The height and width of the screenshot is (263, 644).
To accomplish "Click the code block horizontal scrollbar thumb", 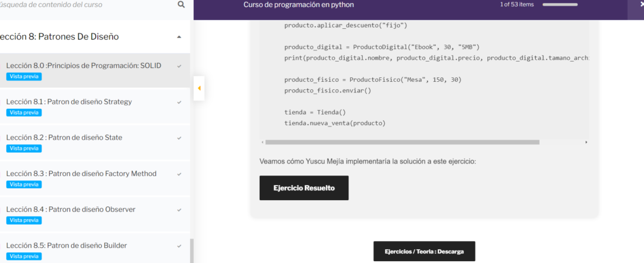I will pyautogui.click(x=402, y=142).
